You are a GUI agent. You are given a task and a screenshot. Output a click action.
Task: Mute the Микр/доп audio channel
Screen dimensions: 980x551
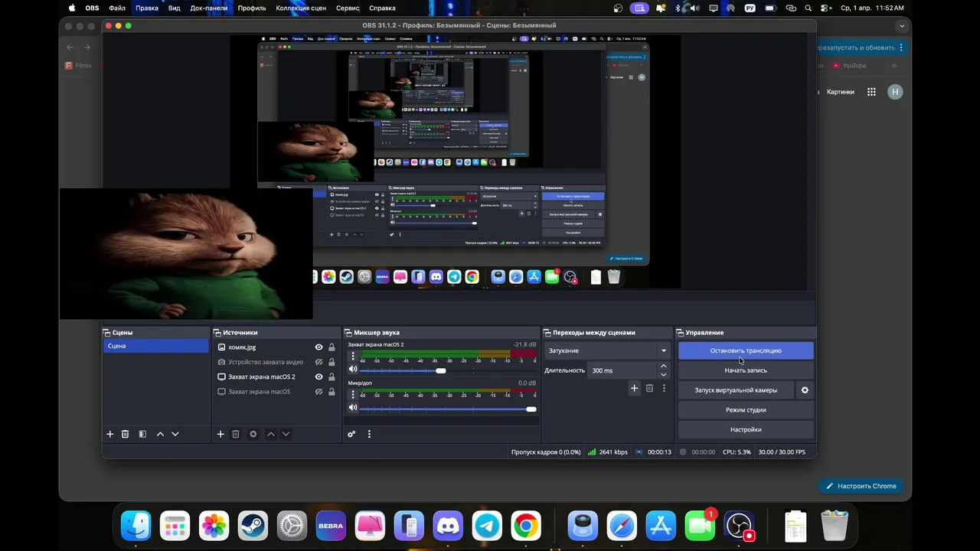353,408
